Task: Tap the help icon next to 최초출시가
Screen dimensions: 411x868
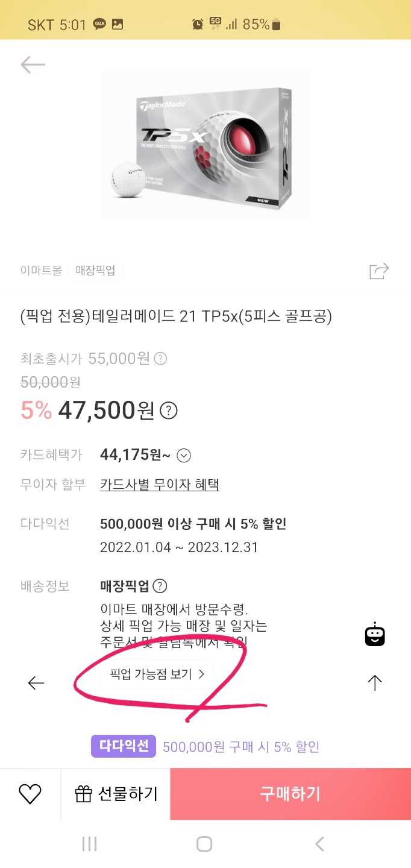Action: point(160,359)
